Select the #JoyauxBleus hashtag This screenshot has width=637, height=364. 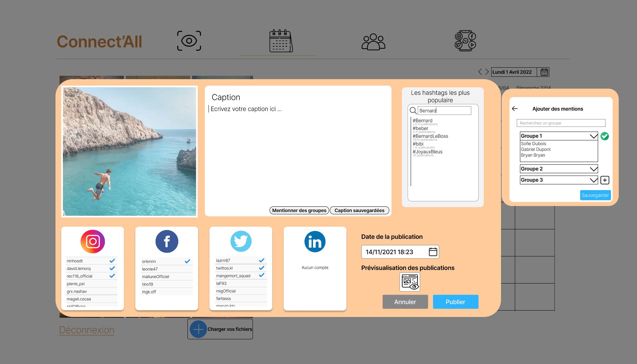[x=428, y=152]
